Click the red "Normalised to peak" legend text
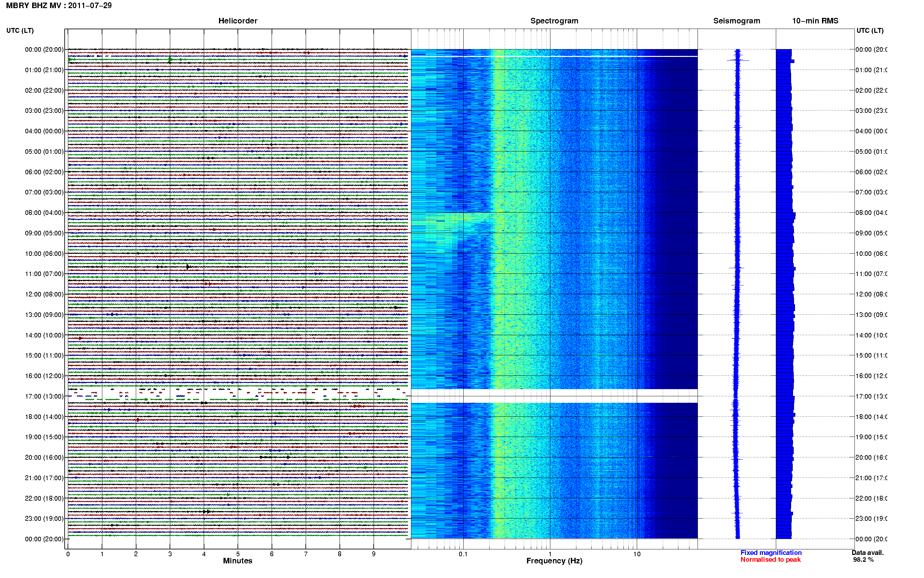Viewport: 924px width, 578px height. click(770, 560)
